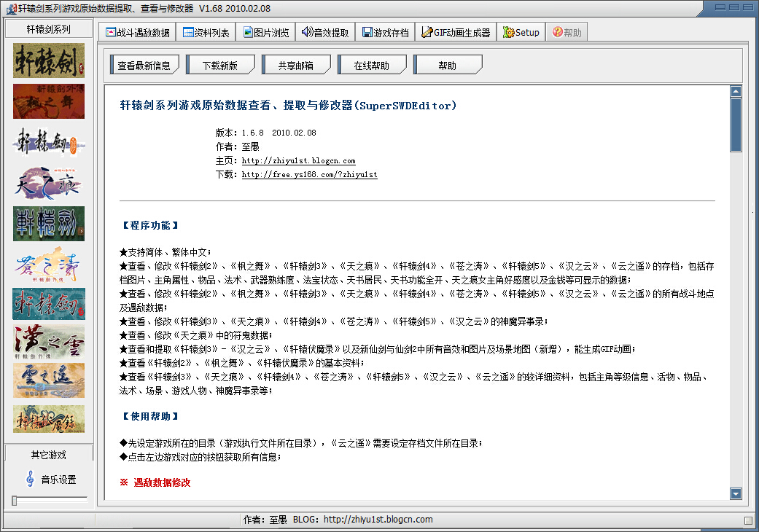The width and height of the screenshot is (759, 532).
Task: Click the 使用帮助 section heading
Action: 150,416
